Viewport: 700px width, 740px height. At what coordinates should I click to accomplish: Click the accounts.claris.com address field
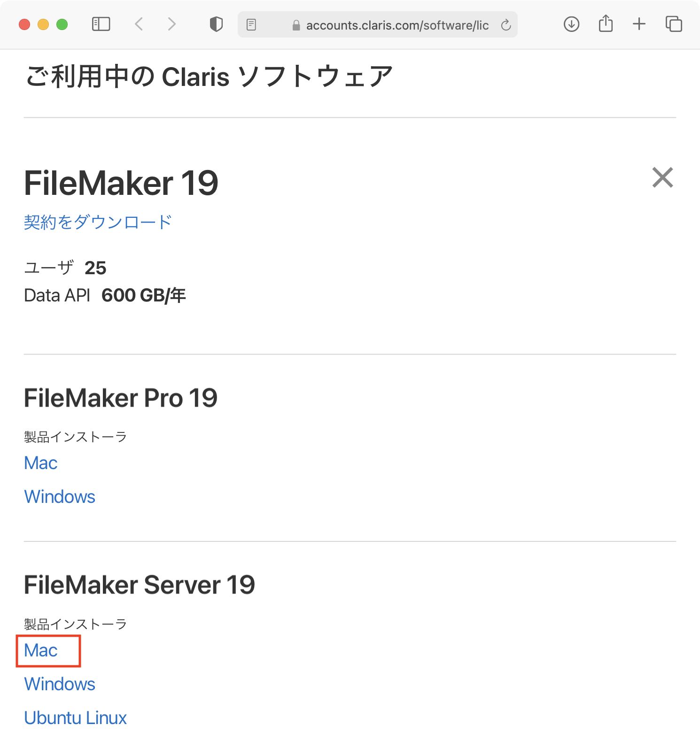click(397, 25)
